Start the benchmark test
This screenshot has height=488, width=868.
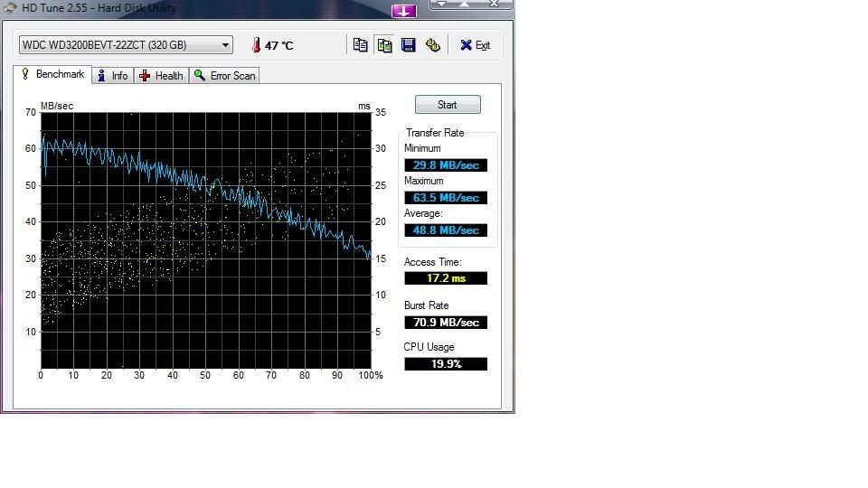pyautogui.click(x=448, y=105)
